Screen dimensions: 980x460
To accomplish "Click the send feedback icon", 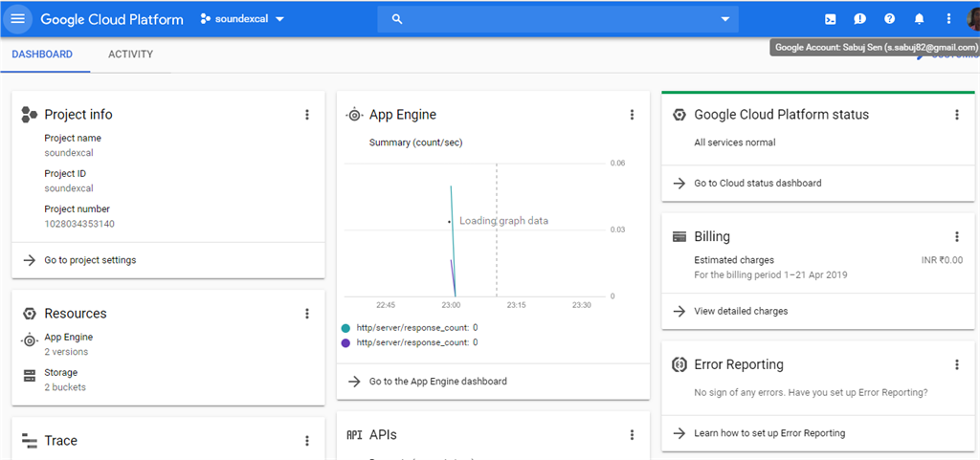I will 860,19.
